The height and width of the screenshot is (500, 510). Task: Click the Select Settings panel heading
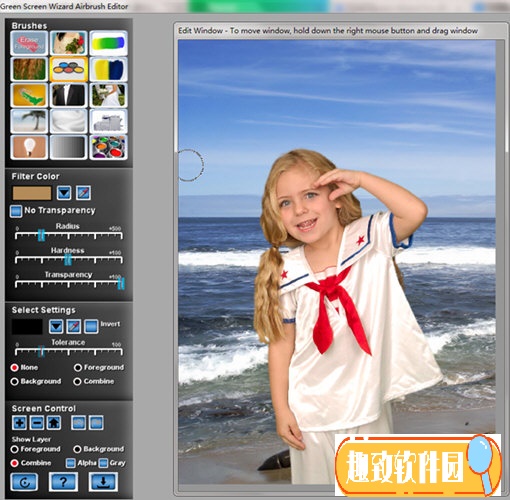pyautogui.click(x=44, y=310)
